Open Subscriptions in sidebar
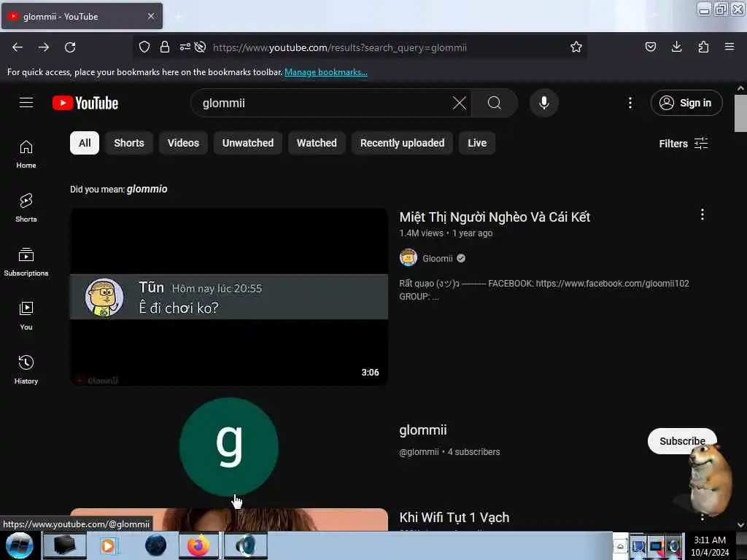 (26, 262)
